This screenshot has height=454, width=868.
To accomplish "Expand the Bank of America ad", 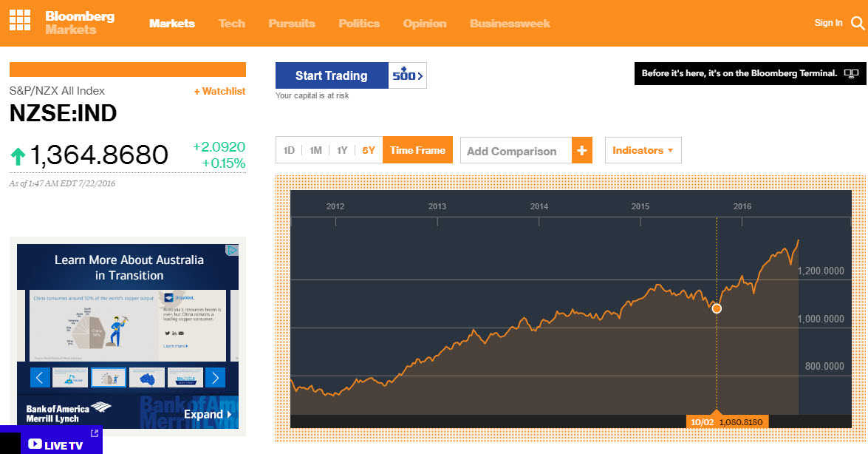I will coord(208,414).
